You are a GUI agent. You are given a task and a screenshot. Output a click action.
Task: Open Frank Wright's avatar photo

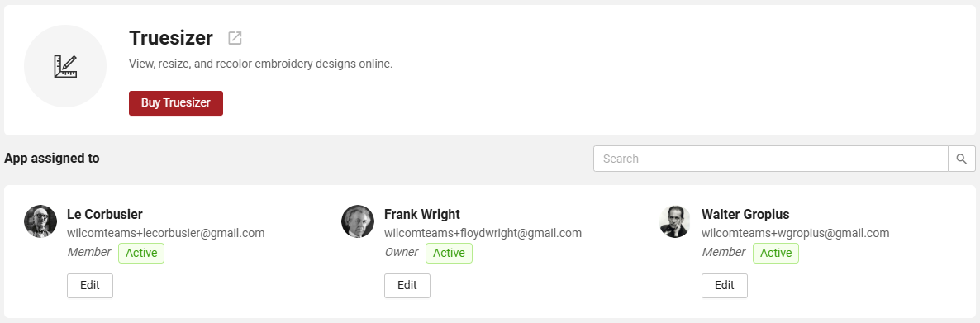point(358,221)
